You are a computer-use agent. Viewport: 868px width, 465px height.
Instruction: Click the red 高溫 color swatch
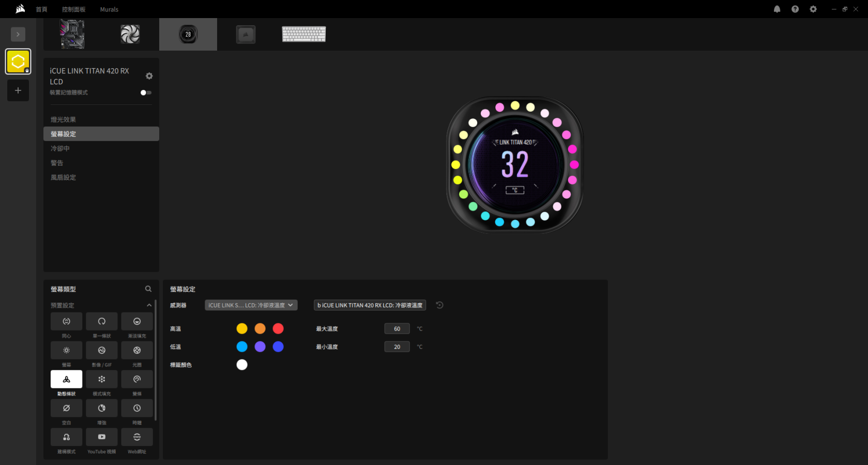tap(278, 329)
